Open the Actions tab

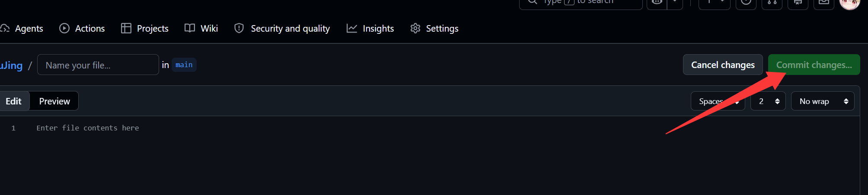(82, 29)
